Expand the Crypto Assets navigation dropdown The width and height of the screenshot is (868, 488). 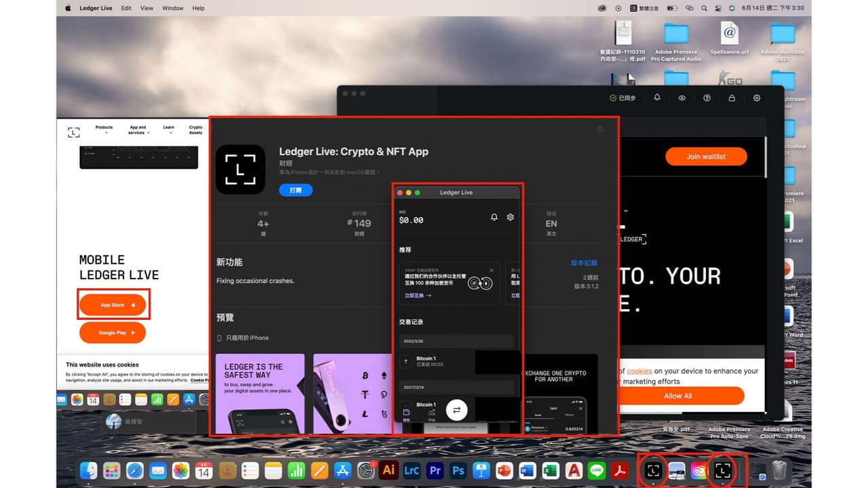(x=195, y=130)
